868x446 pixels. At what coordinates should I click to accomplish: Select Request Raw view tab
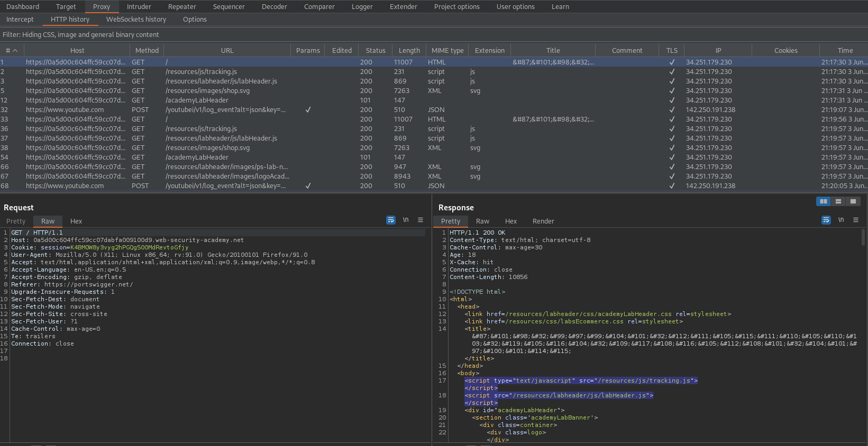(x=48, y=221)
